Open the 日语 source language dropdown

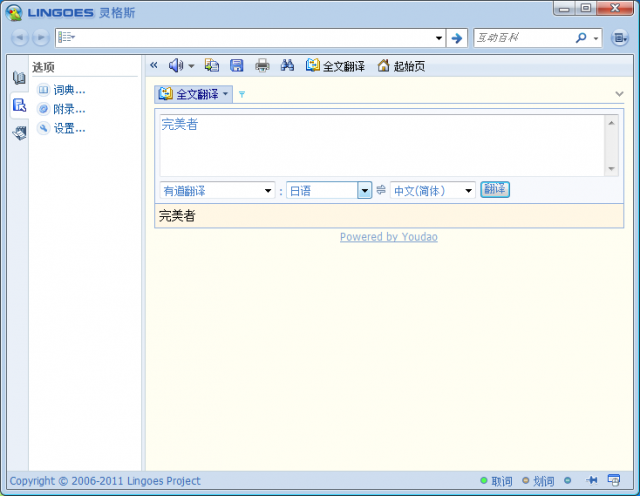tap(329, 191)
